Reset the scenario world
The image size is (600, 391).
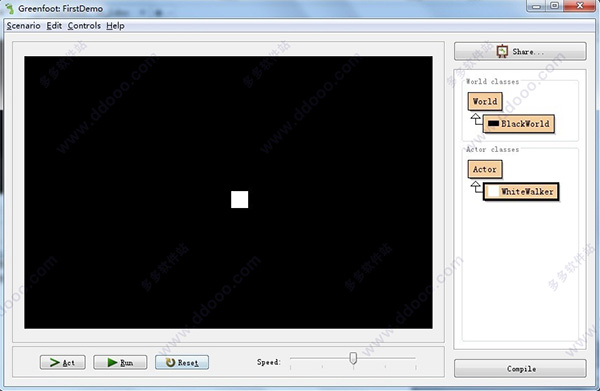(182, 362)
